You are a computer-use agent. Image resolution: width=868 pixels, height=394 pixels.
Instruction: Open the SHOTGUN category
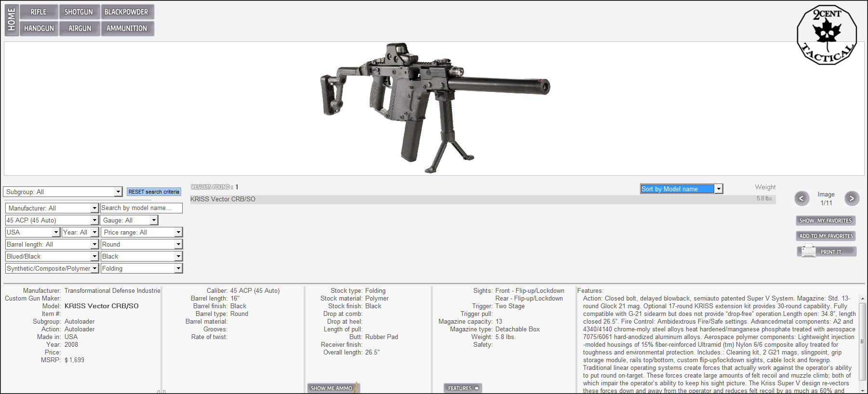[x=79, y=12]
